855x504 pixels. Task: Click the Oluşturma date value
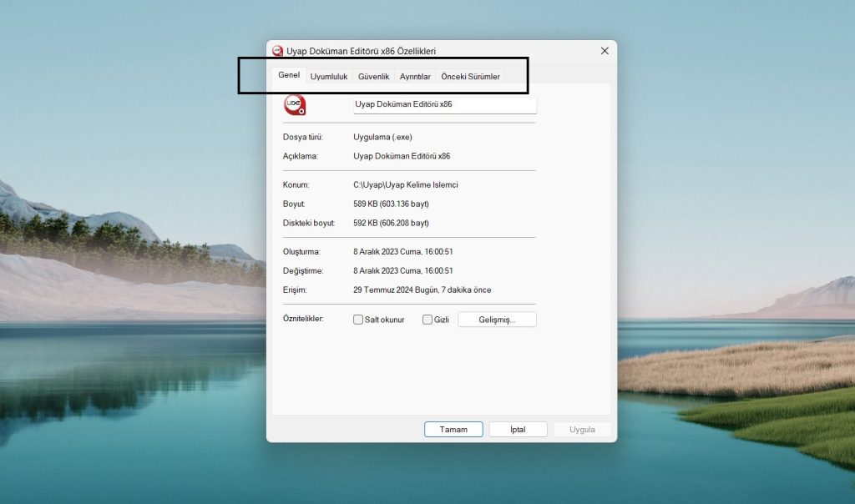pyautogui.click(x=403, y=252)
